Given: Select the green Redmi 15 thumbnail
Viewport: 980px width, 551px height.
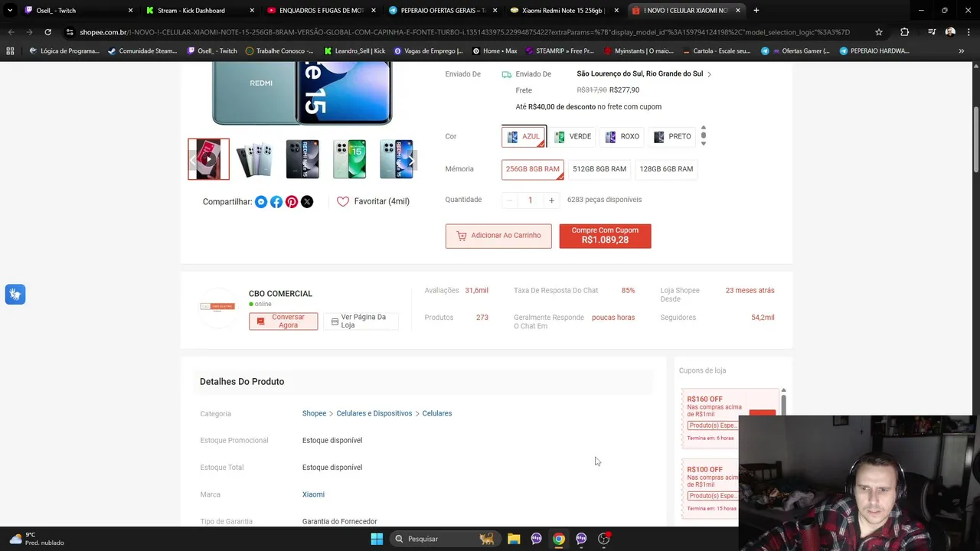Looking at the screenshot, I should 349,159.
